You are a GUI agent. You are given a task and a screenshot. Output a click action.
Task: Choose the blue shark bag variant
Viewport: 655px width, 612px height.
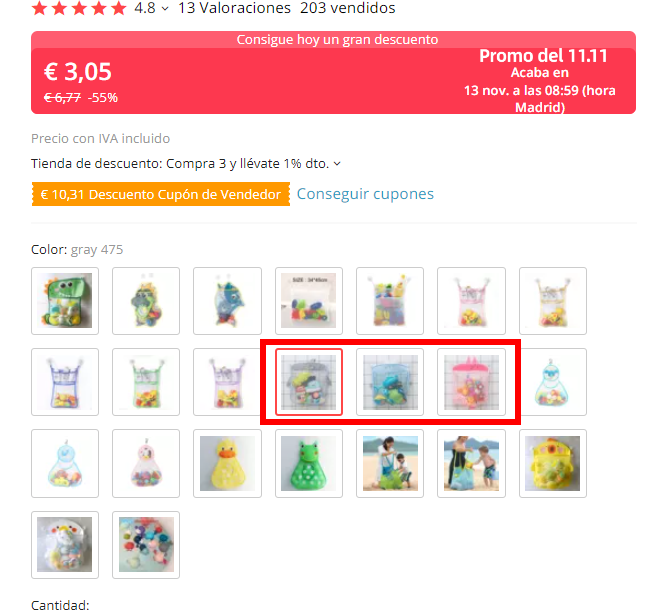227,301
